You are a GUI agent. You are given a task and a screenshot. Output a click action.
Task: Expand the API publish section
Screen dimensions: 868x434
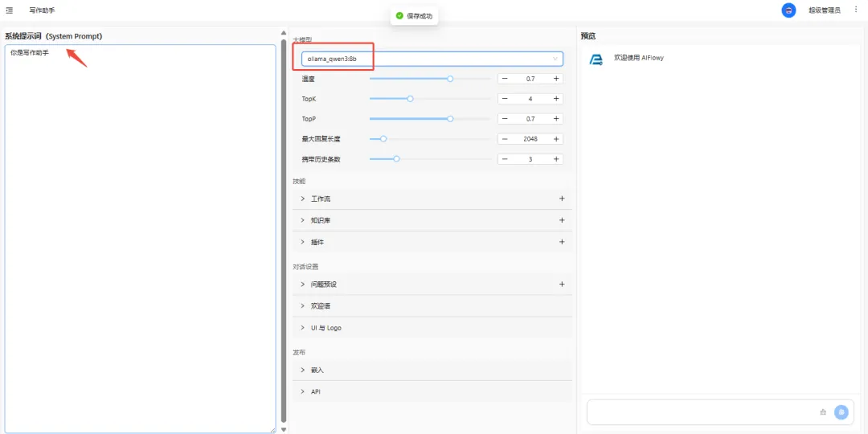point(315,391)
